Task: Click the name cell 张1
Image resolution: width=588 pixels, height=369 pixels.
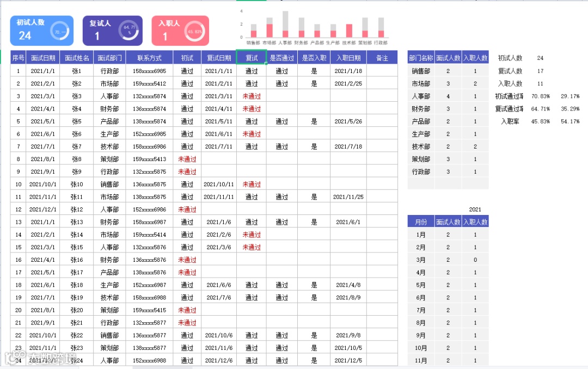Action: [x=77, y=71]
